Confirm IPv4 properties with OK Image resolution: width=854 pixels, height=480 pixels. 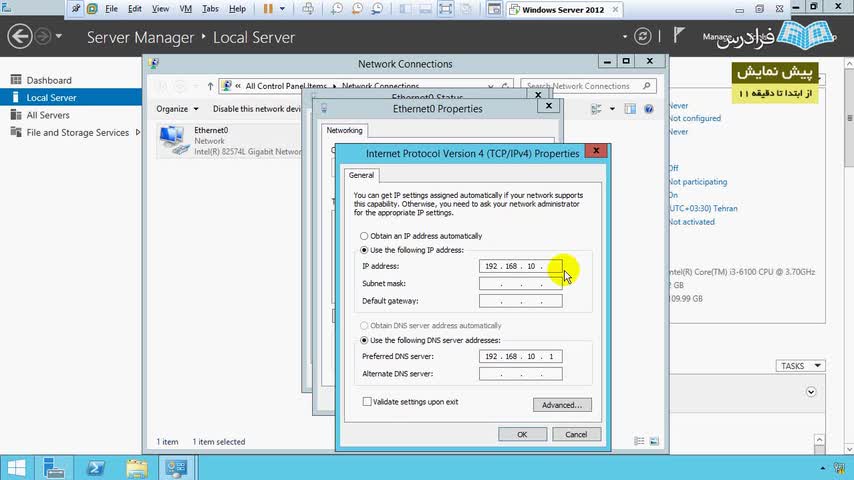[522, 434]
